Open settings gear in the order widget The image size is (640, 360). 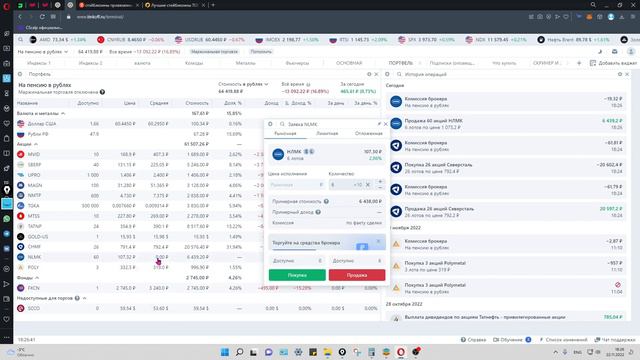[x=270, y=124]
